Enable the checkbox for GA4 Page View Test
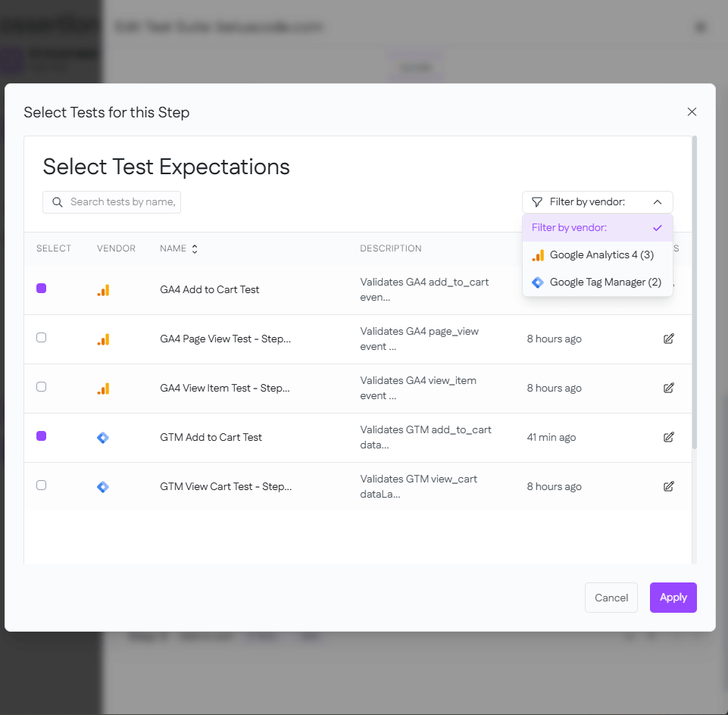This screenshot has height=715, width=728. (x=41, y=338)
